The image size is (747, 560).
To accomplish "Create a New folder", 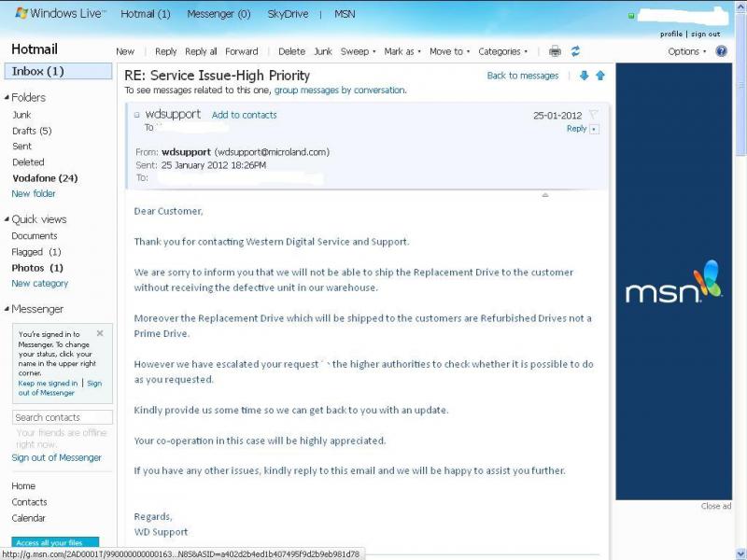I will (34, 193).
